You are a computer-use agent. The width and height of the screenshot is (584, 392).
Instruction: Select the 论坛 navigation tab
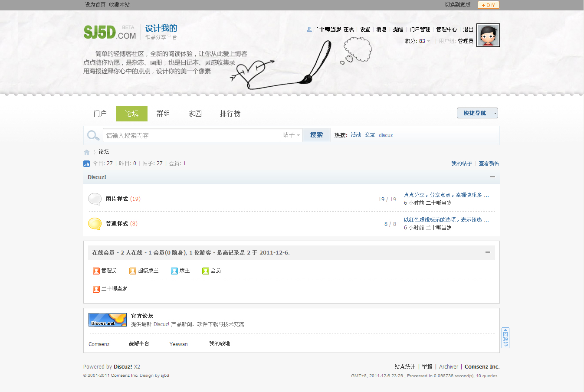[132, 114]
